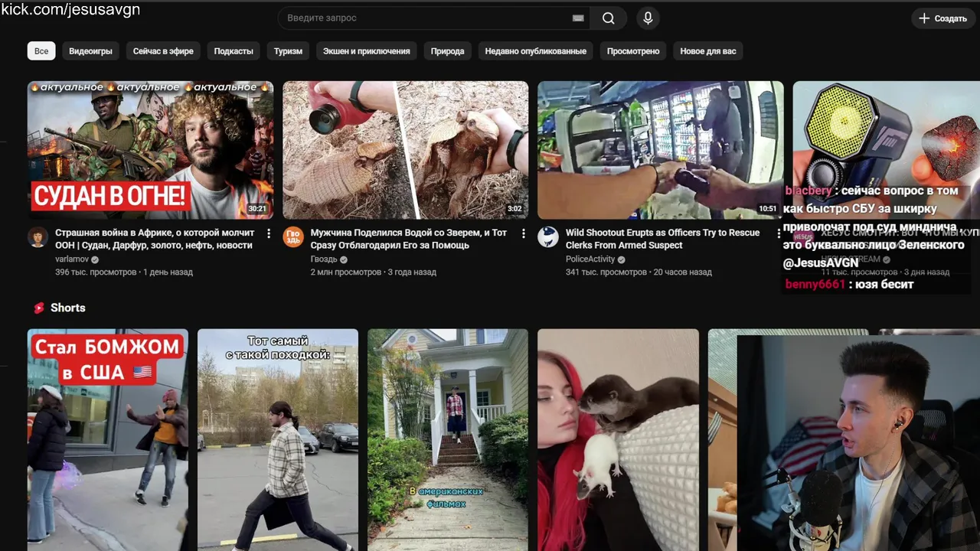980x551 pixels.
Task: Open Гвоздь channel avatar
Action: tap(293, 237)
